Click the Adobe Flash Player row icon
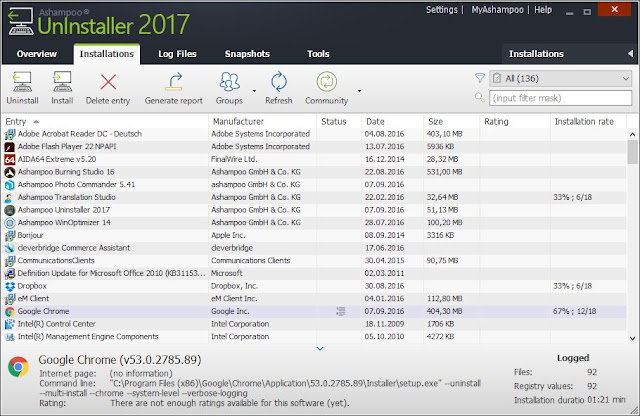The image size is (640, 416). [x=9, y=147]
